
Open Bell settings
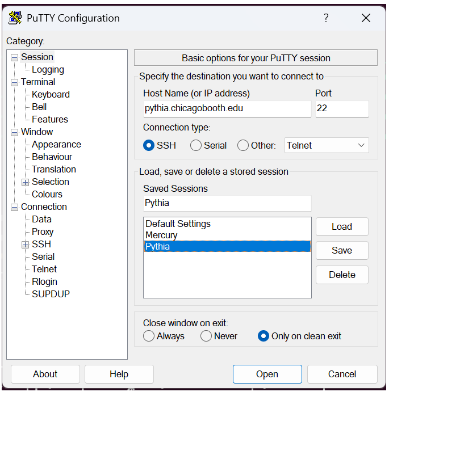[x=39, y=107]
